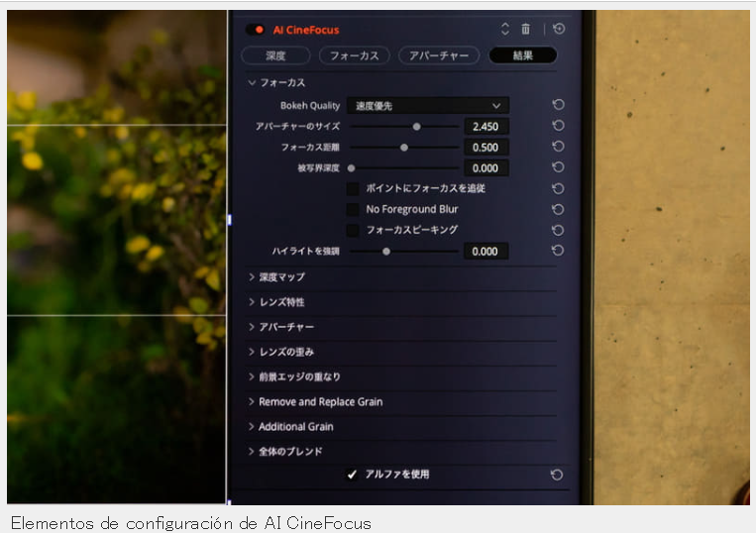
Task: Reset the Bokeh Quality setting
Action: [x=558, y=105]
